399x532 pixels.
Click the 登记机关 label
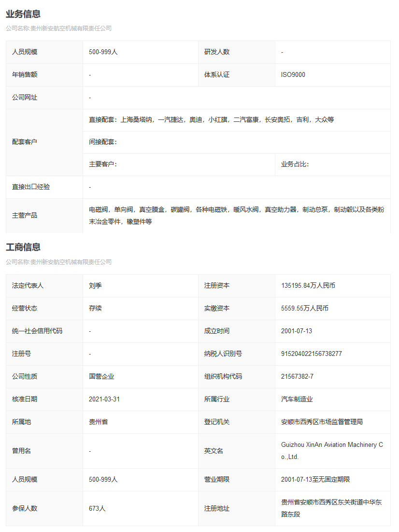(x=216, y=422)
